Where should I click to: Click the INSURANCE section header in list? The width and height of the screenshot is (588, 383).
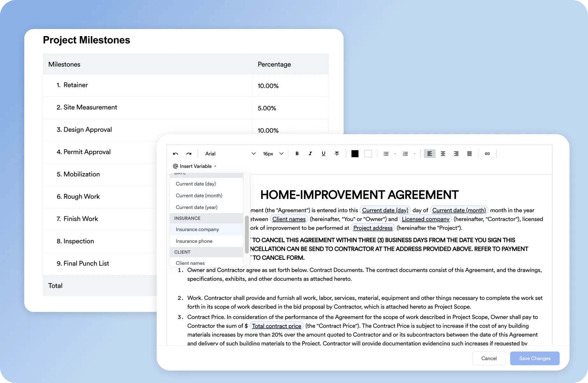206,218
